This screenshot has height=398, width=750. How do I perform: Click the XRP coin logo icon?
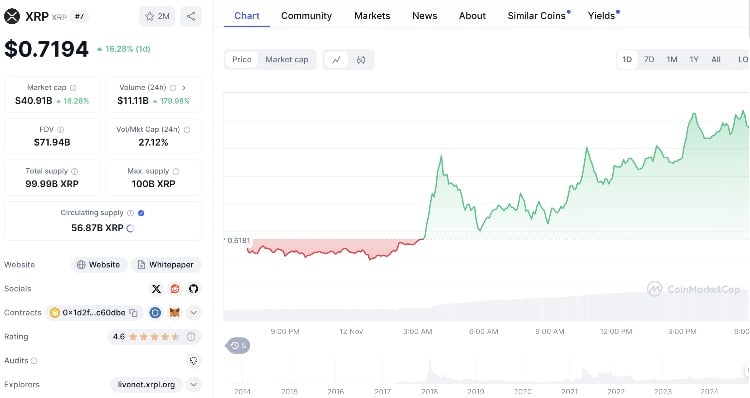pyautogui.click(x=12, y=16)
